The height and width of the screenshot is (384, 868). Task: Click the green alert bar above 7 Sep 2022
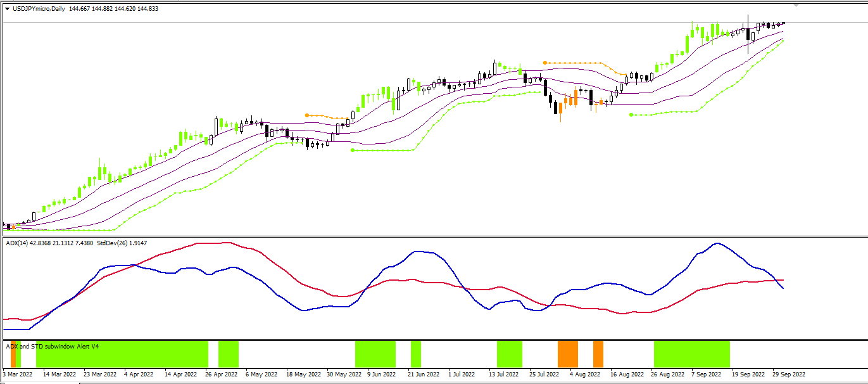[692, 354]
